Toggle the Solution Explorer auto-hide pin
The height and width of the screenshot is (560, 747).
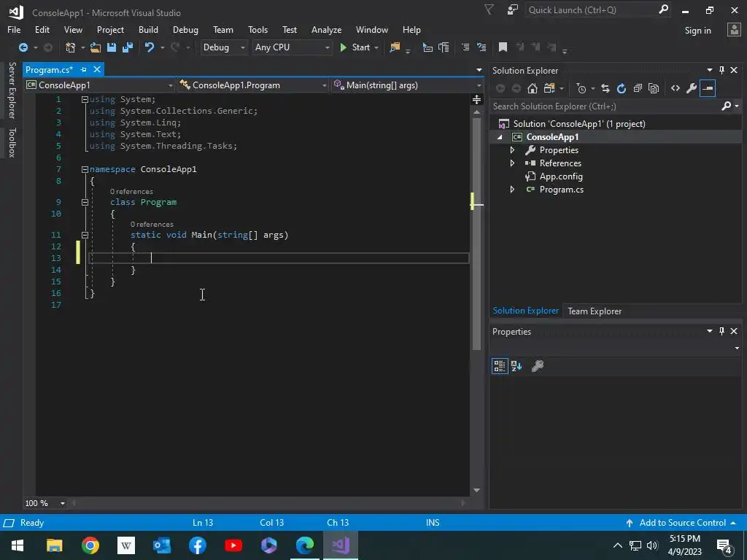pyautogui.click(x=721, y=70)
